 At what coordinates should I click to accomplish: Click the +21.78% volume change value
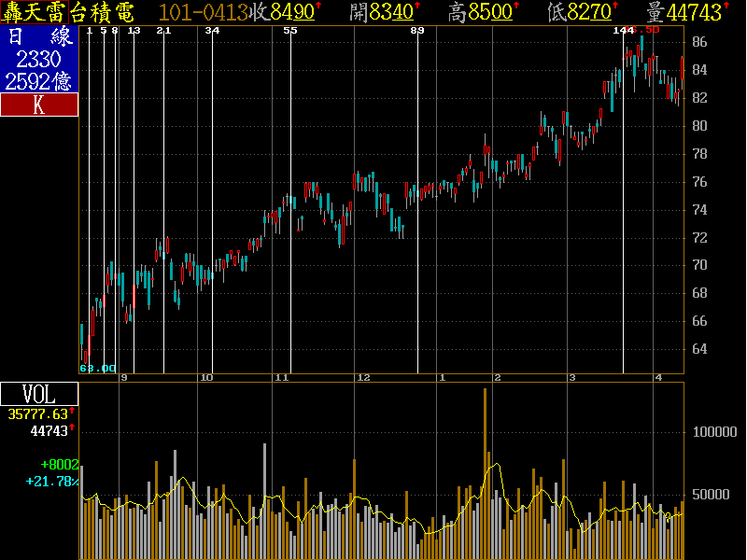pyautogui.click(x=52, y=481)
